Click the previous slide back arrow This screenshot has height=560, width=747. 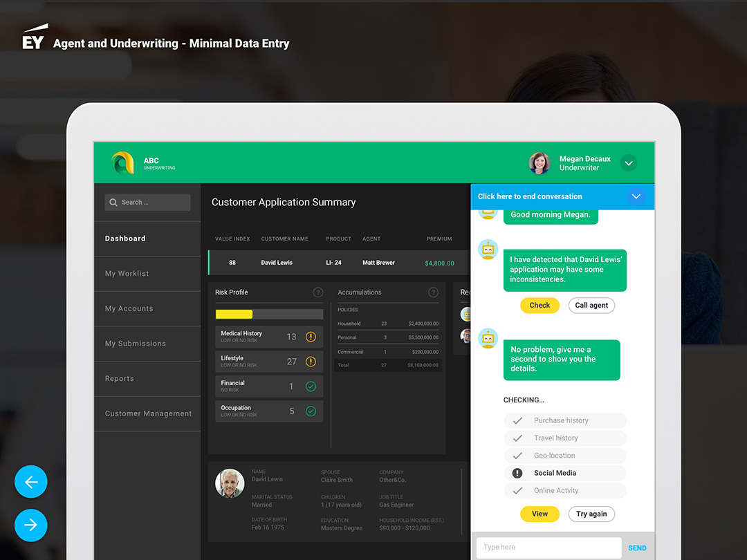[31, 482]
